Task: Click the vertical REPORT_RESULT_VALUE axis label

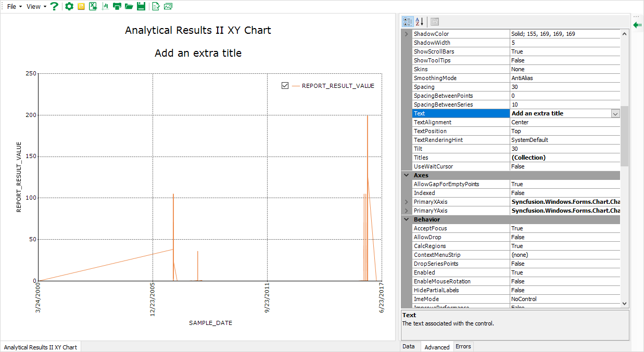Action: coord(19,177)
